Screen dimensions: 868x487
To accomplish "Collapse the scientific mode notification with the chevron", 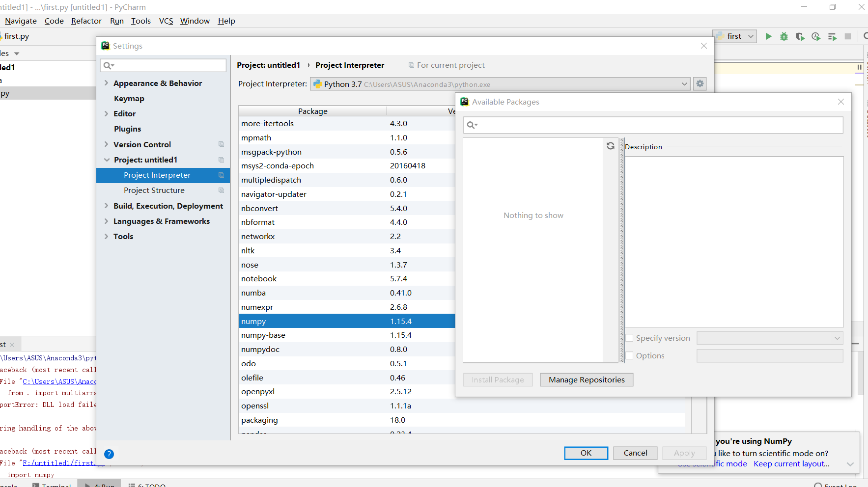I will (850, 464).
